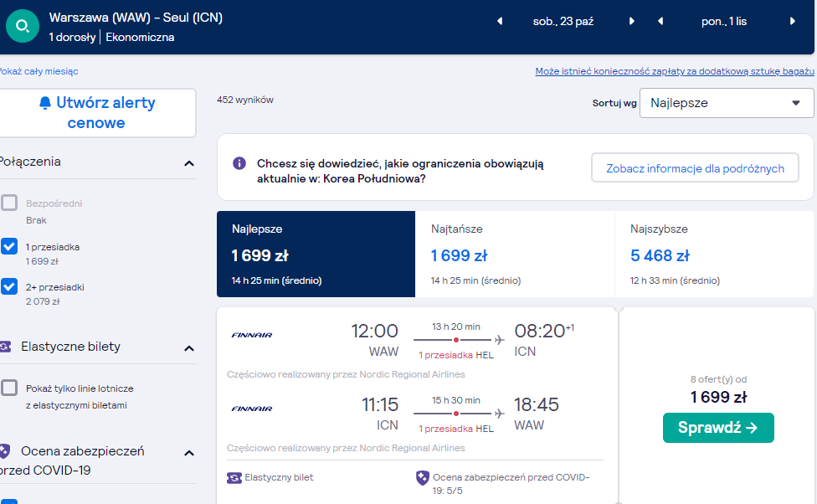This screenshot has width=817, height=504.
Task: Uncheck the 1 przesiadka checkbox
Action: coord(9,246)
